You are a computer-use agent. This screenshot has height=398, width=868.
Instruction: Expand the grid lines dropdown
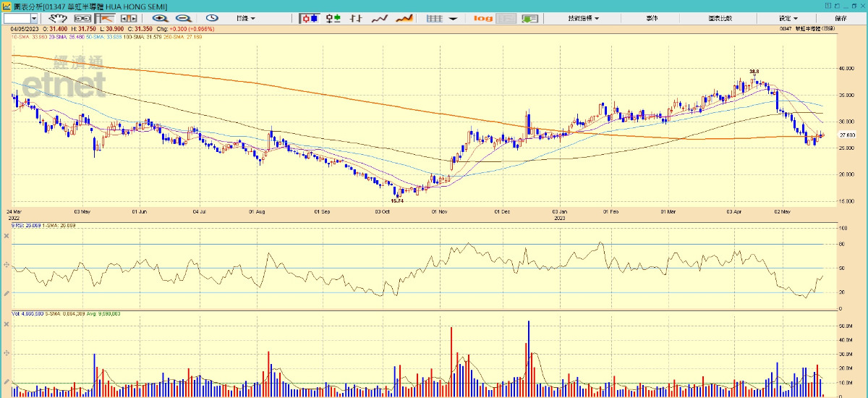(451, 18)
